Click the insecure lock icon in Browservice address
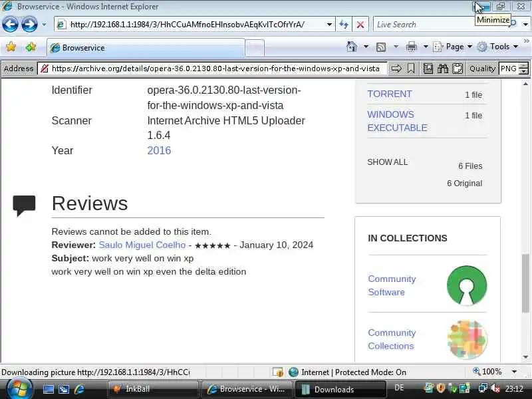 coord(45,68)
